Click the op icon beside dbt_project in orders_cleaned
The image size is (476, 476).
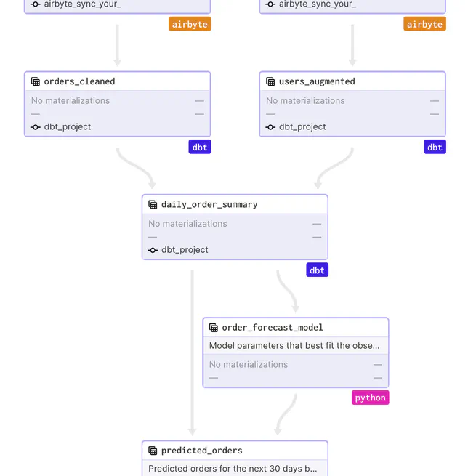(x=36, y=127)
